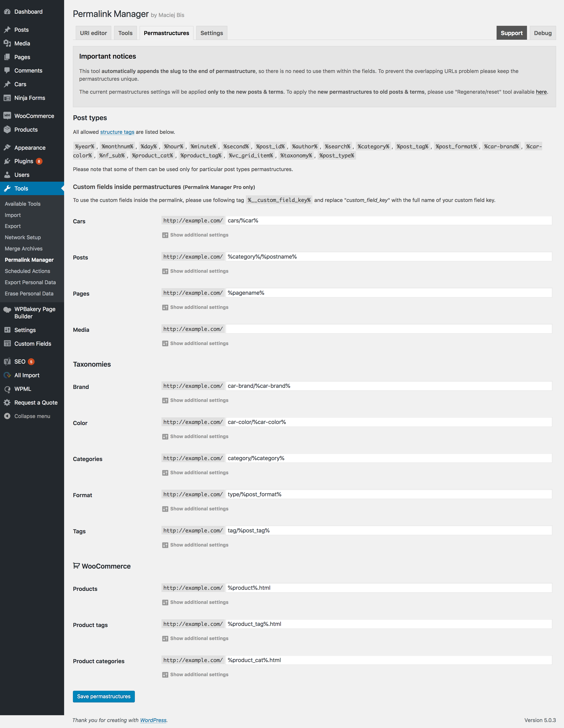Open Network Setup submenu item
564x728 pixels.
point(23,237)
